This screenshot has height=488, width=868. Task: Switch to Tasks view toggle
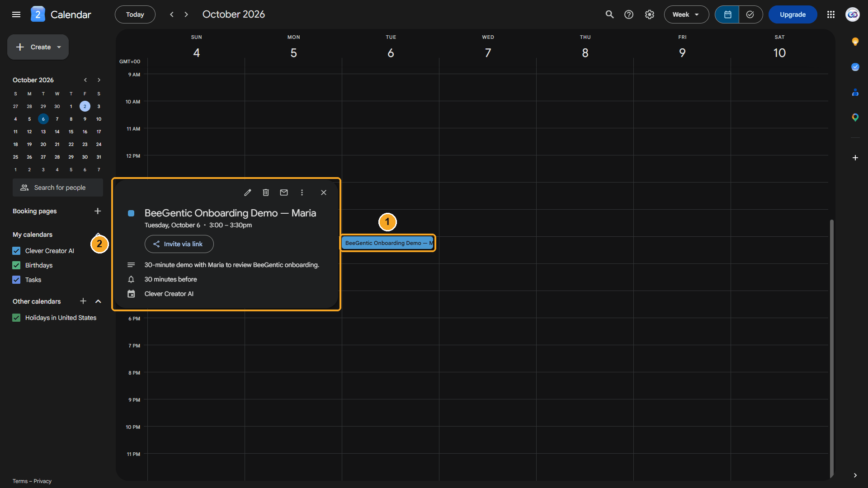coord(750,14)
